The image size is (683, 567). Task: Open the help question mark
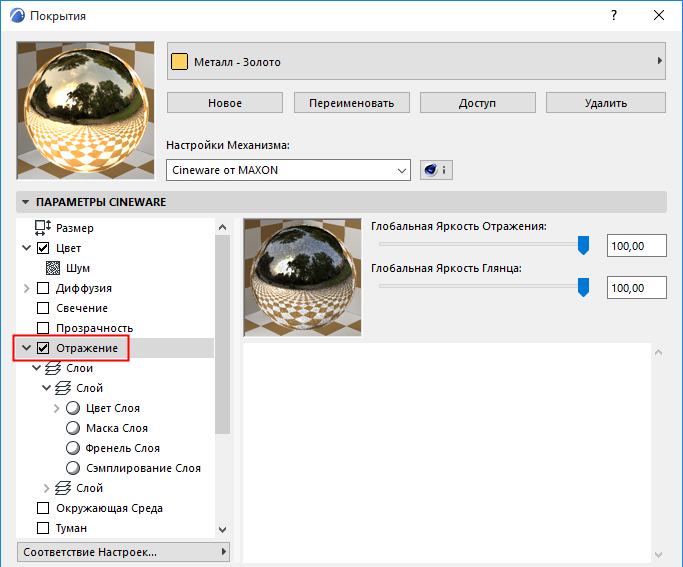click(614, 15)
